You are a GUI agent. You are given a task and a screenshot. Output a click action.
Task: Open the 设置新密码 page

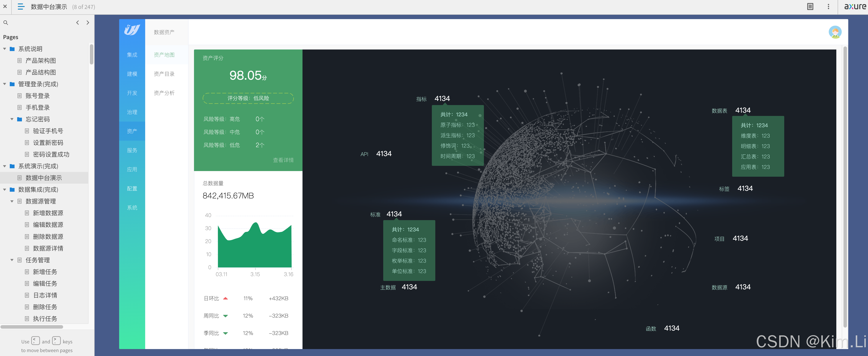pos(48,143)
